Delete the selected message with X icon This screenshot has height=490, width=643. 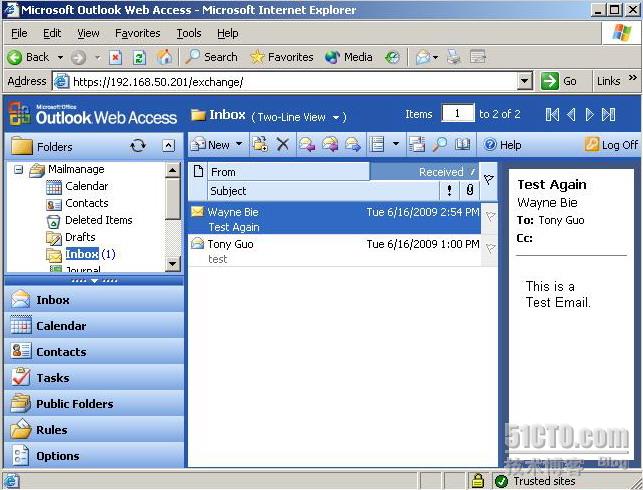[x=283, y=144]
